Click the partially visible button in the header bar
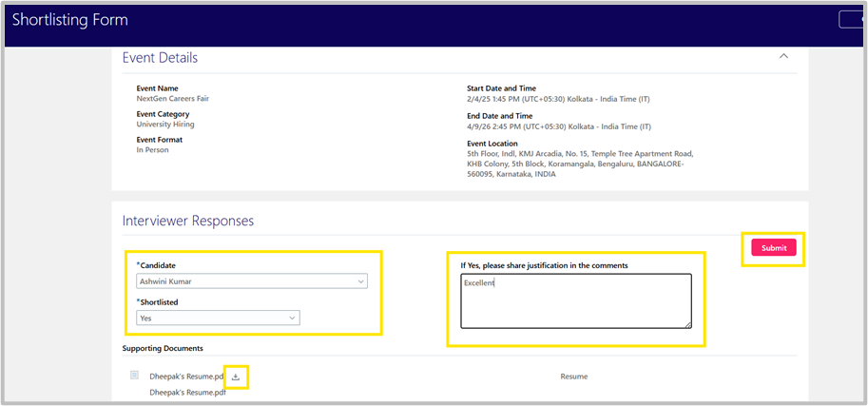Viewport: 868px width, 406px height. point(852,19)
